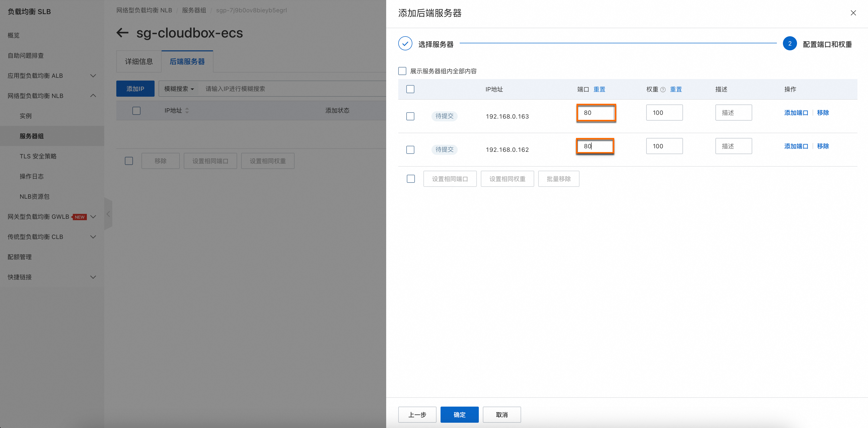Click the 待提交 tag for 192.168.0.163

[x=444, y=116]
